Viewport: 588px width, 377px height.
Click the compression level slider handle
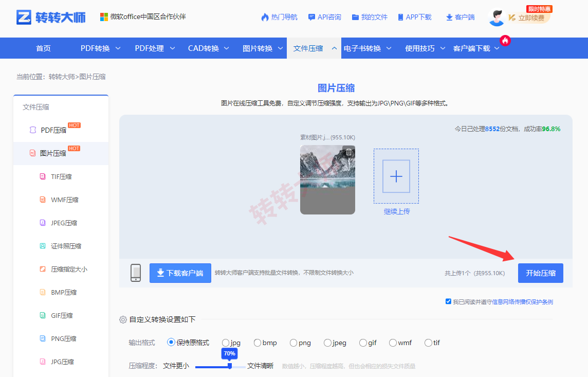(230, 366)
